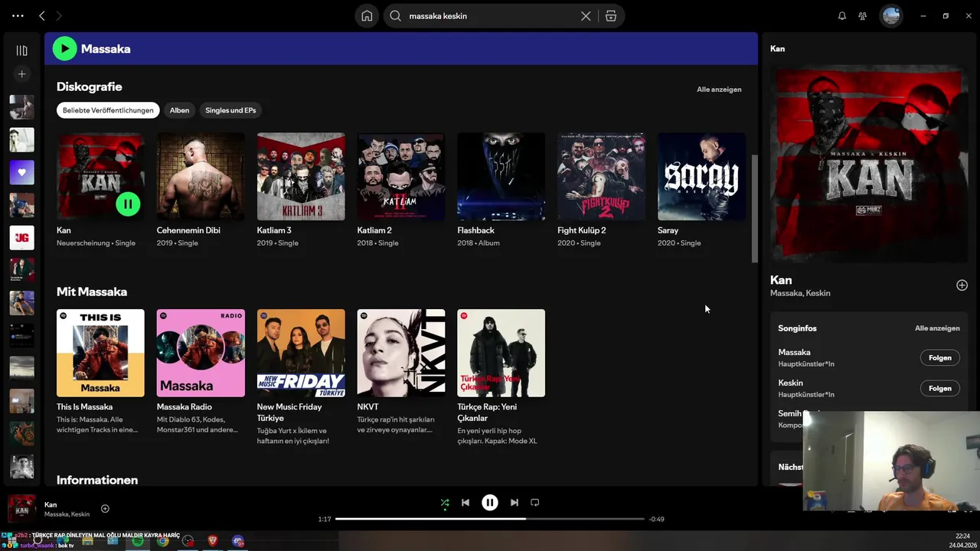
Task: Go back with the left arrow
Action: (41, 15)
